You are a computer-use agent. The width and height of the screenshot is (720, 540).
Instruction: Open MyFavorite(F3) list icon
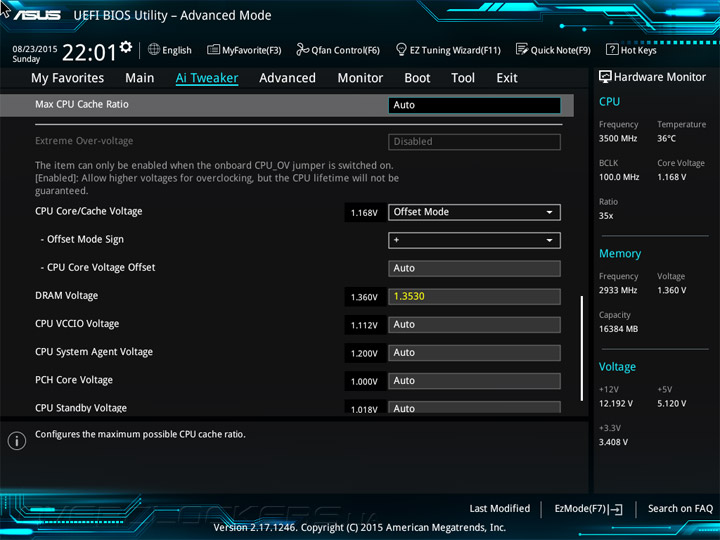tap(213, 49)
